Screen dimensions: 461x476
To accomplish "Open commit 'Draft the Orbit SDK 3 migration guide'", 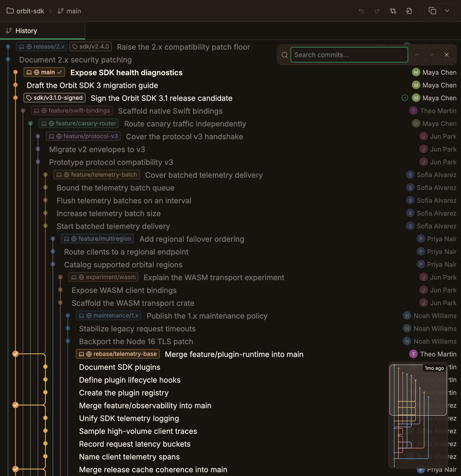I will pyautogui.click(x=92, y=85).
